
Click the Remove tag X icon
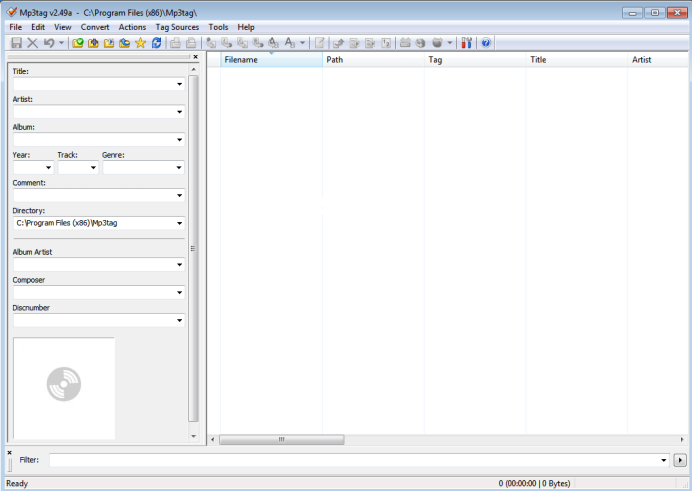click(x=32, y=43)
